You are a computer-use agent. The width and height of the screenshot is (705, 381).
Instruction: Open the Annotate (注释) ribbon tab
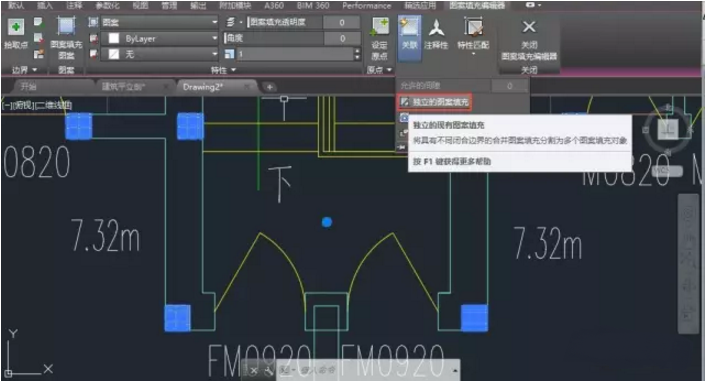[x=74, y=5]
